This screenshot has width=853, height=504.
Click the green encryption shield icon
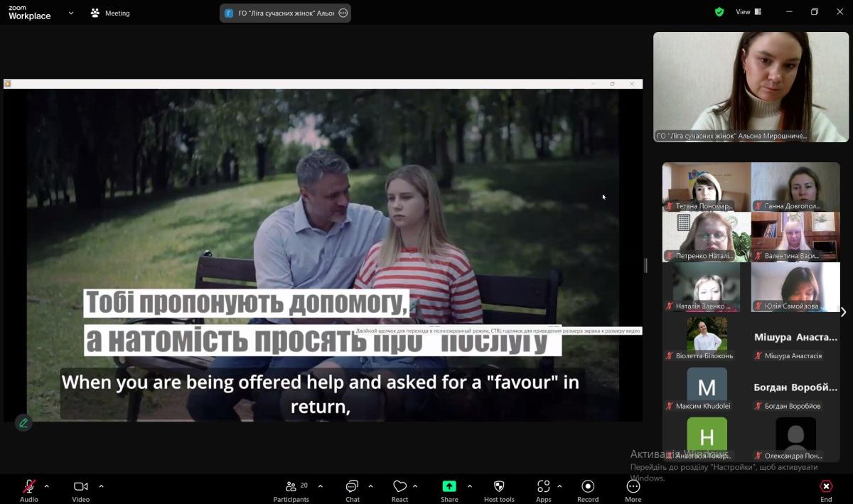point(719,12)
